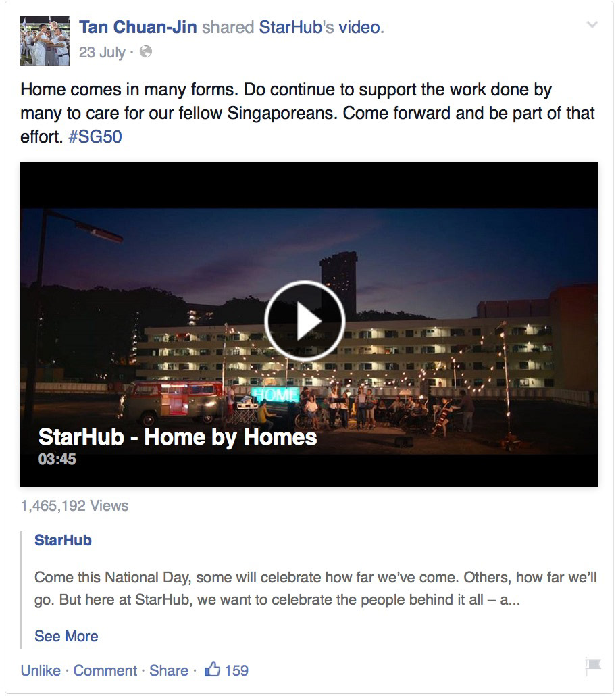Open the 23 July post timestamp
Image resolution: width=616 pixels, height=696 pixels.
tap(102, 53)
